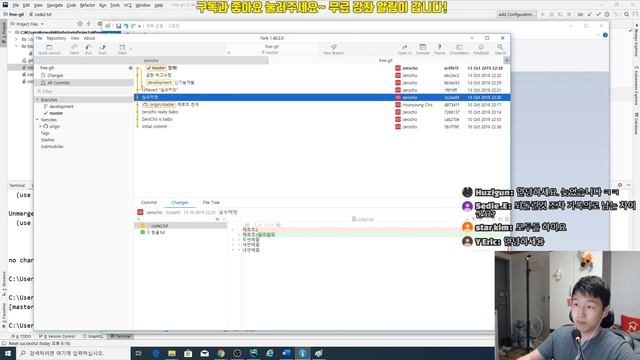Screen dimensions: 640x360
Task: Expand the origin remote node
Action: click(x=40, y=127)
